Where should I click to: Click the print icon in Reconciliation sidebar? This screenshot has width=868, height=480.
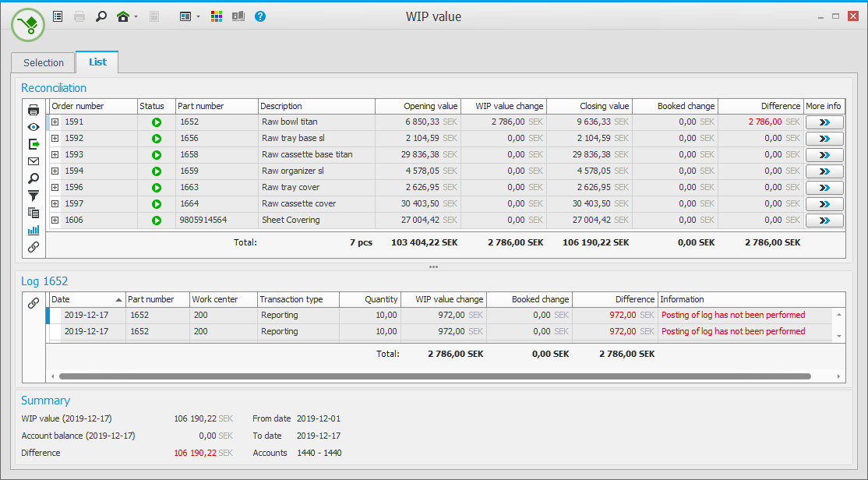click(x=34, y=110)
